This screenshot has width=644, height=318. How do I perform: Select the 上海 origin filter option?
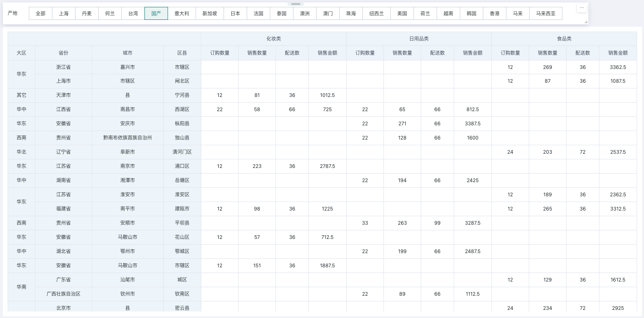tap(64, 13)
